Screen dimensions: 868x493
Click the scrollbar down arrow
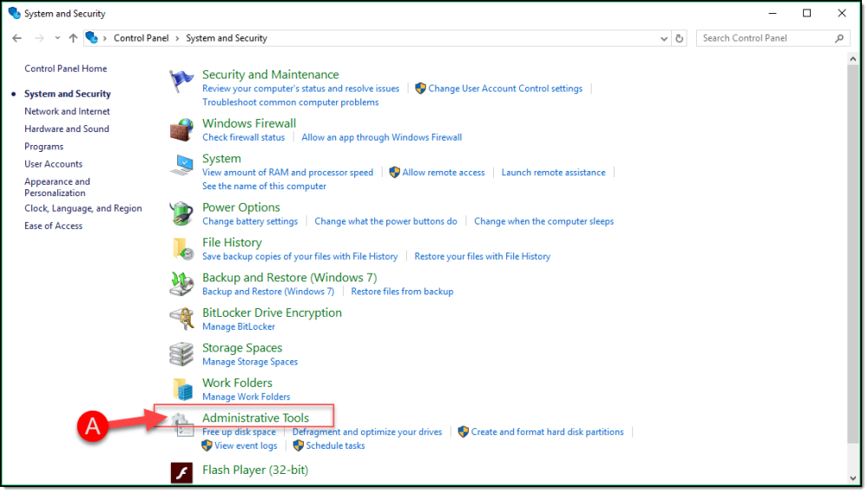pyautogui.click(x=853, y=479)
